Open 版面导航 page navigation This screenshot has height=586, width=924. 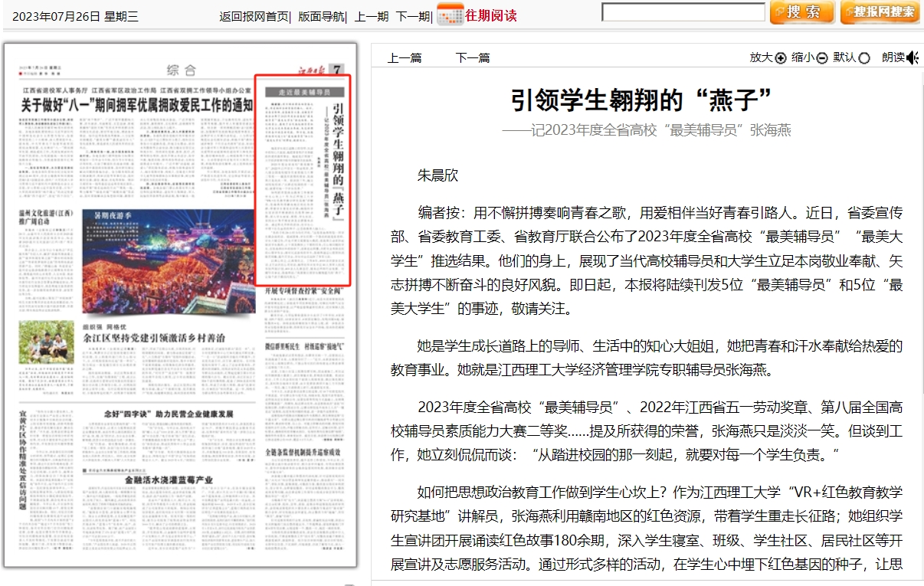(321, 16)
